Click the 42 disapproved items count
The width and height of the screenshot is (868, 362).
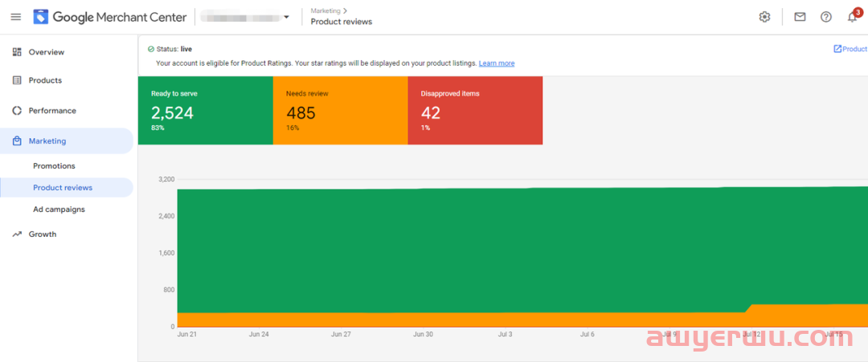click(x=431, y=113)
